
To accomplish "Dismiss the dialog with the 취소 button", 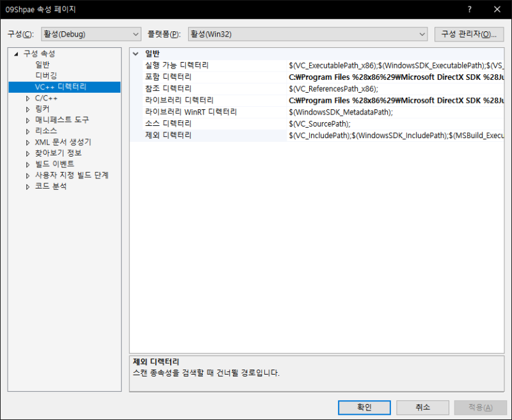I will (x=422, y=407).
